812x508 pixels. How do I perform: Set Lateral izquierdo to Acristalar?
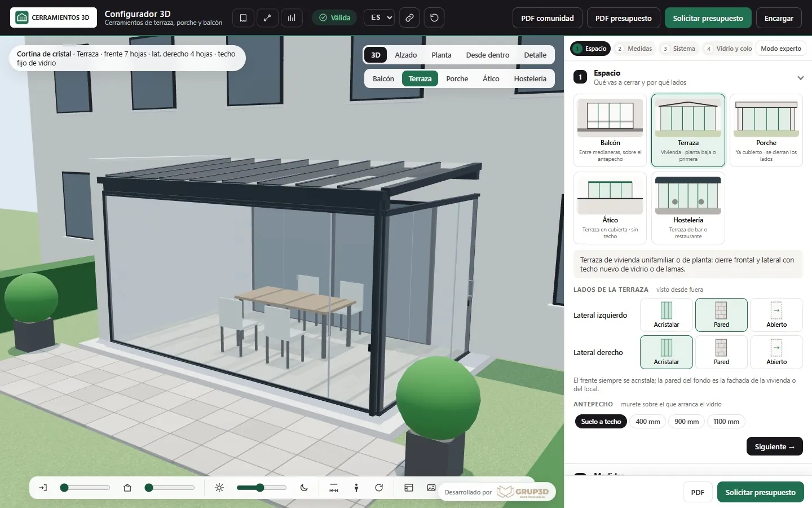[667, 315]
